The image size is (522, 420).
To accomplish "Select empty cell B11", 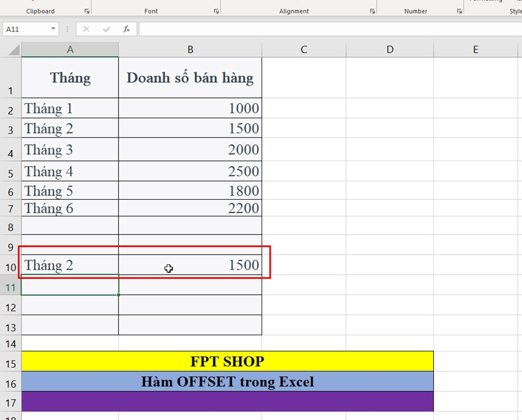I will [x=190, y=285].
